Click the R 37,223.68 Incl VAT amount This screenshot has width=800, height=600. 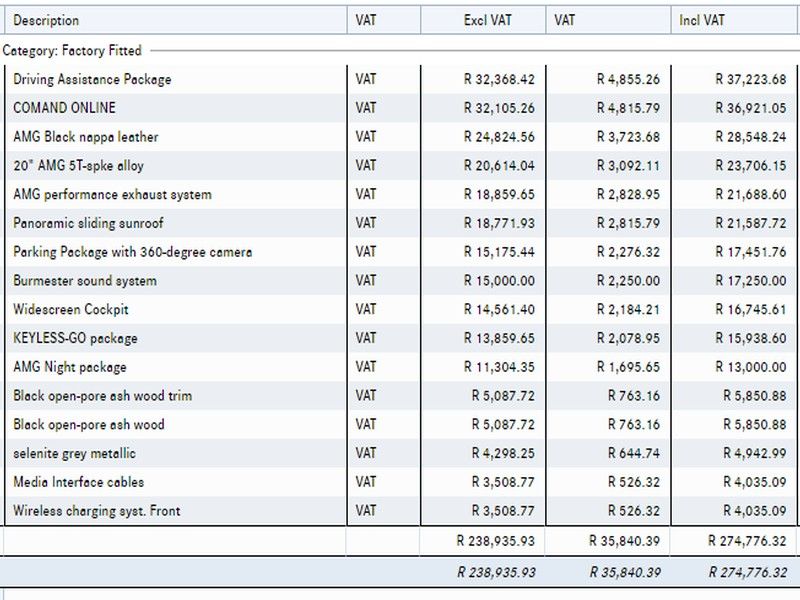click(750, 79)
